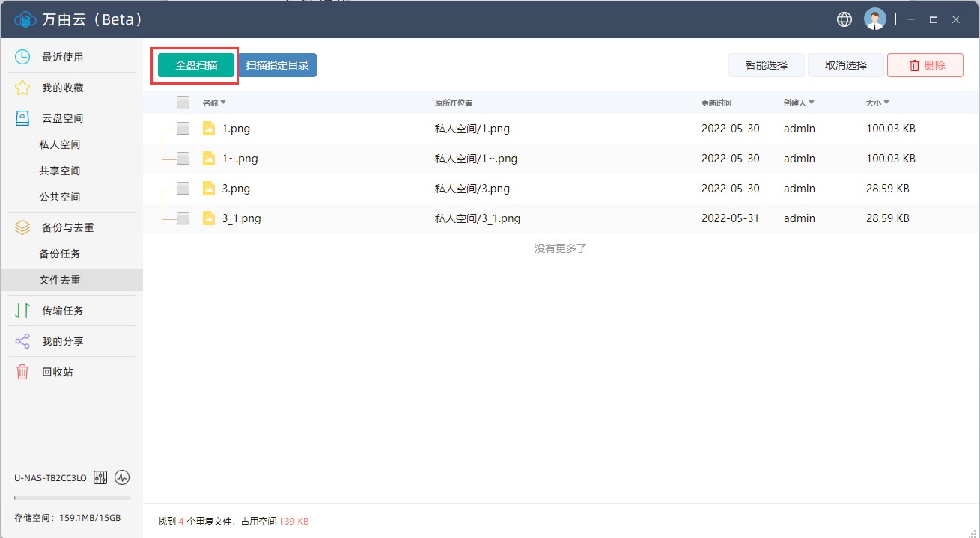Click the 智能选择 button
Screen dimensions: 980x538
[x=766, y=65]
